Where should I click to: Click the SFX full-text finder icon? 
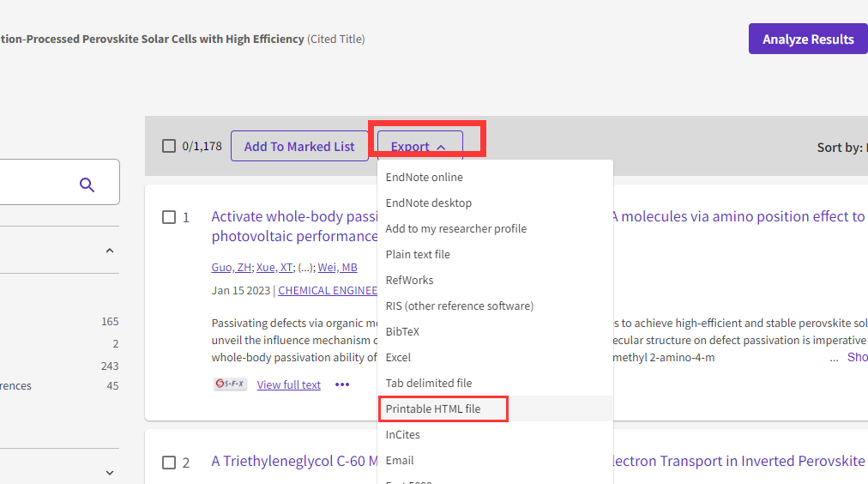(x=230, y=384)
